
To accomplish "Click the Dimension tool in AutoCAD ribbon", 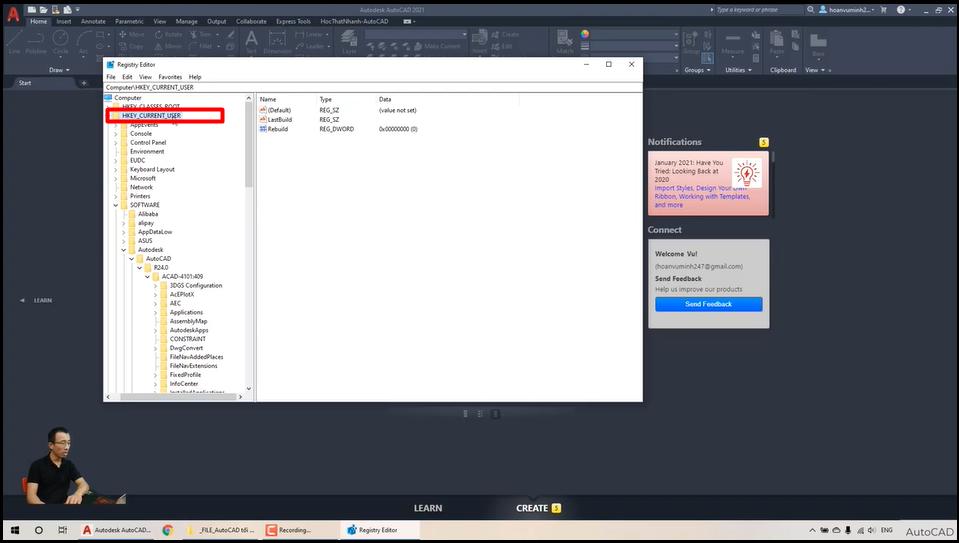I will click(277, 42).
